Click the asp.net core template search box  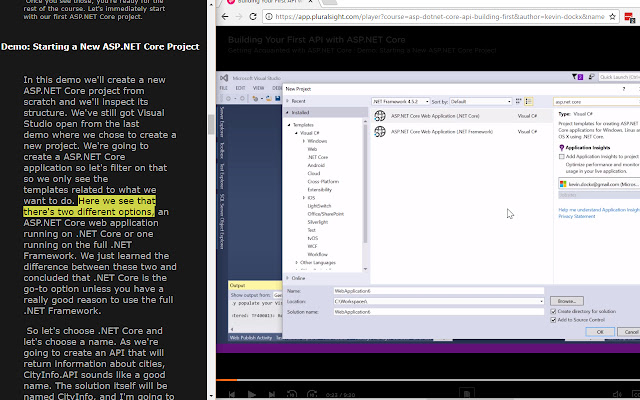coord(597,102)
